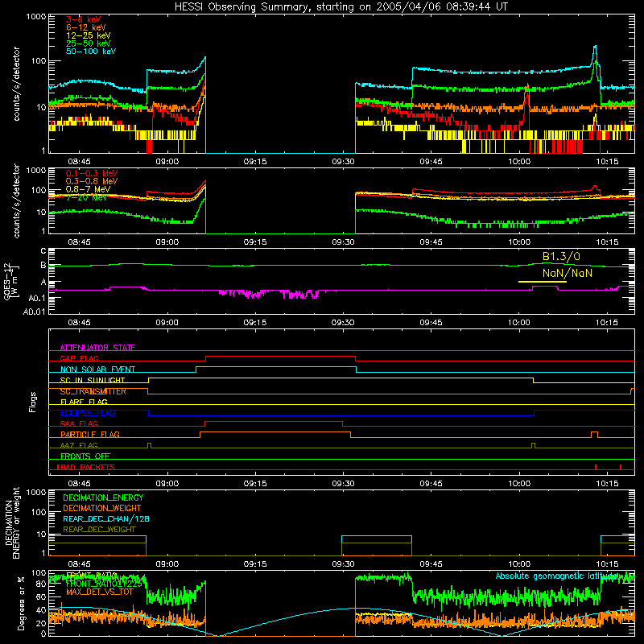The width and height of the screenshot is (644, 644).
Task: Click the MAX_DET_VS_TOT legend label
Action: (x=100, y=592)
